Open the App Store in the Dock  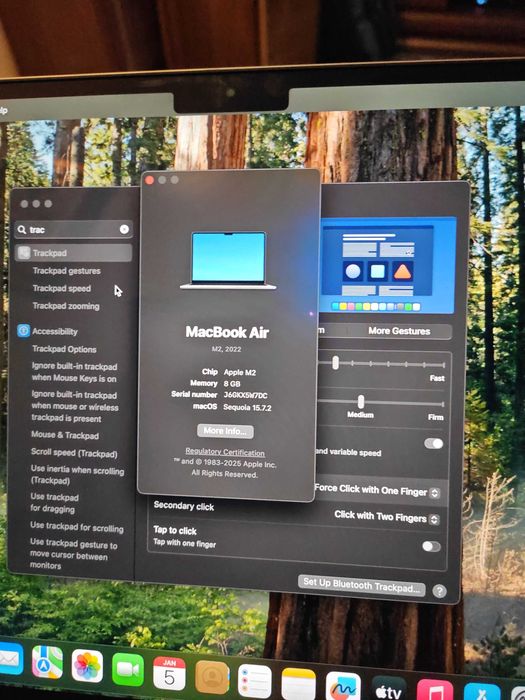[x=482, y=692]
